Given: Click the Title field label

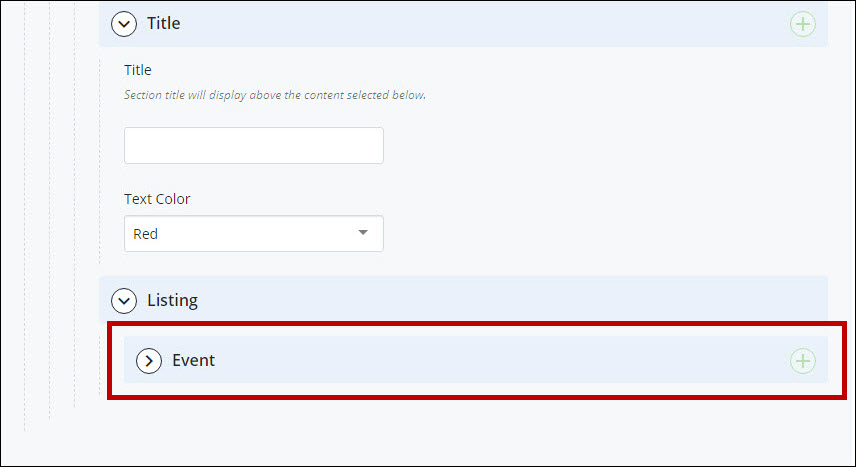Looking at the screenshot, I should coord(138,70).
